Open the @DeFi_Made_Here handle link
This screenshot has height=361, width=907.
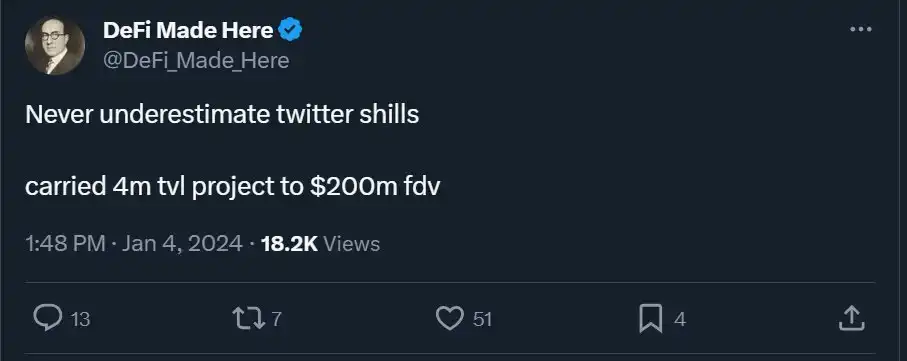196,60
